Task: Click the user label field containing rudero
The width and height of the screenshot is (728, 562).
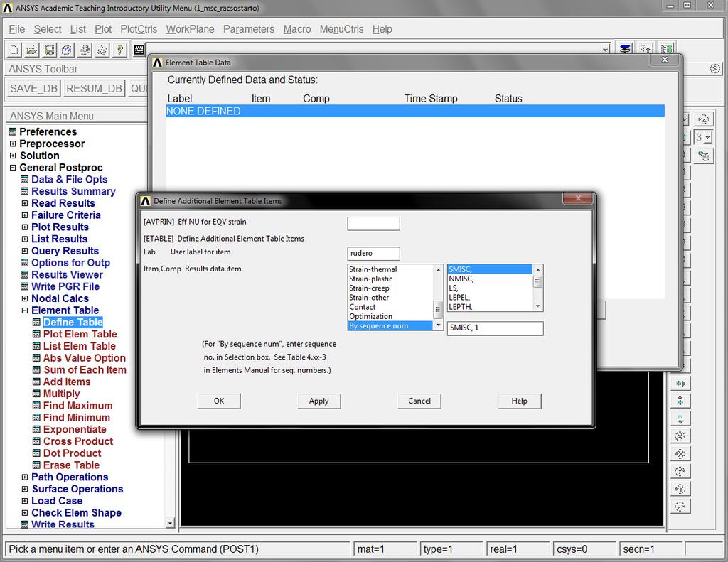Action: coord(373,254)
